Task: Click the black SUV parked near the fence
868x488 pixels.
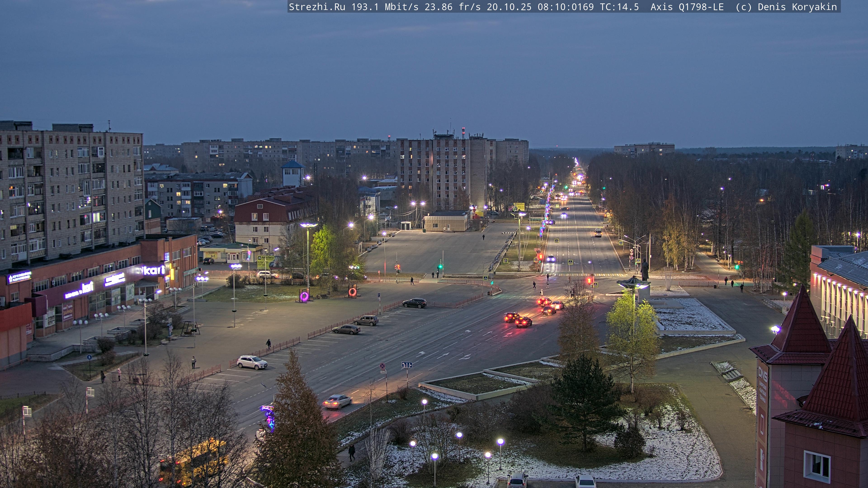Action: tap(415, 303)
